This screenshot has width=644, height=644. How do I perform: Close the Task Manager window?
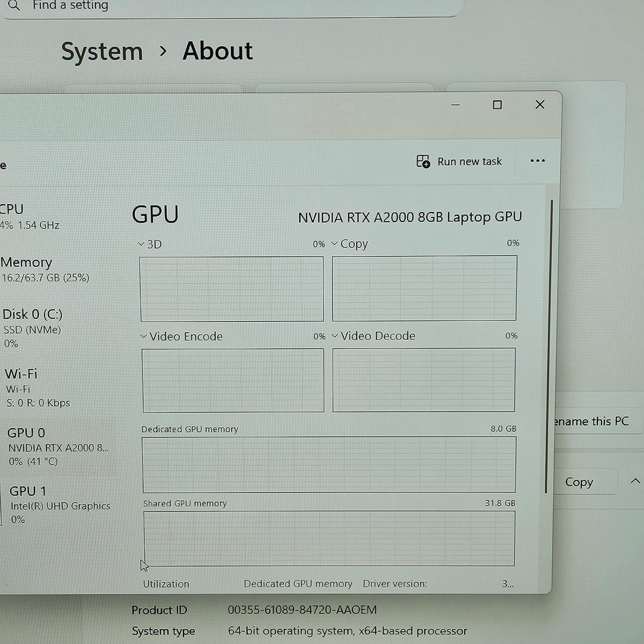(x=540, y=105)
